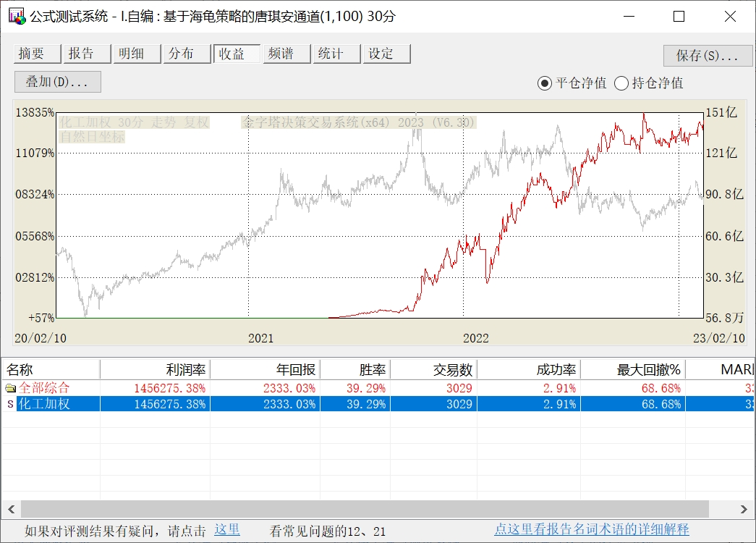Open the report terminology explanation link
Viewport: 756px width, 543px height.
(591, 530)
